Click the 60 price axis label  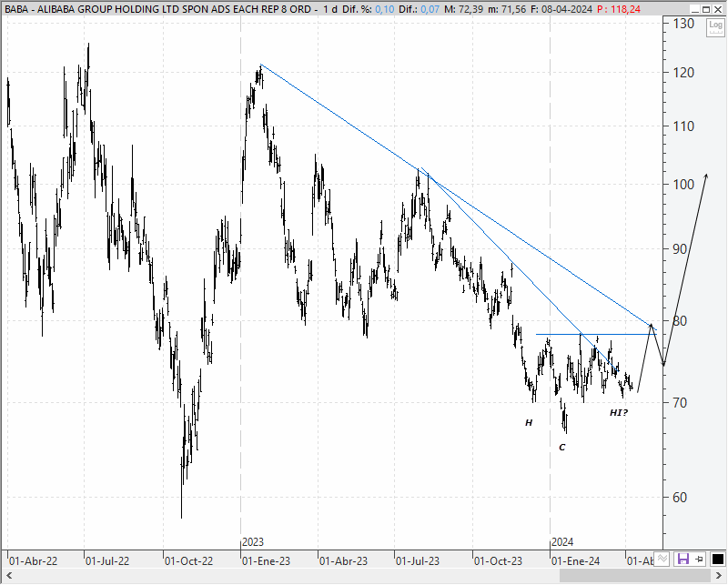(x=679, y=498)
